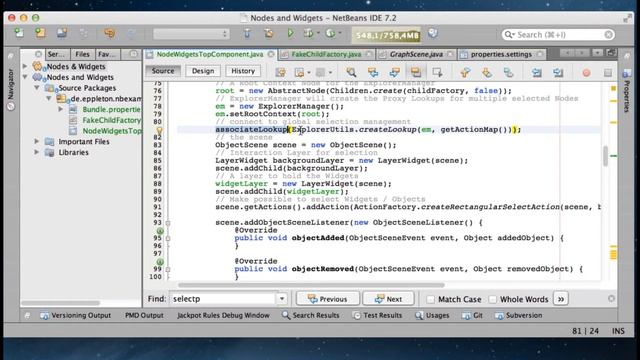640x360 pixels.
Task: Switch to the Design view
Action: coord(203,71)
